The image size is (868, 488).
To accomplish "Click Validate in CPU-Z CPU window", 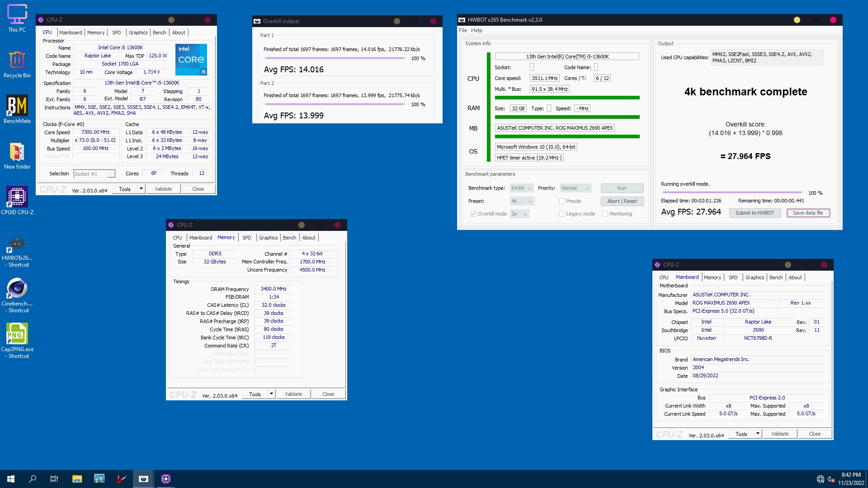I will click(163, 189).
